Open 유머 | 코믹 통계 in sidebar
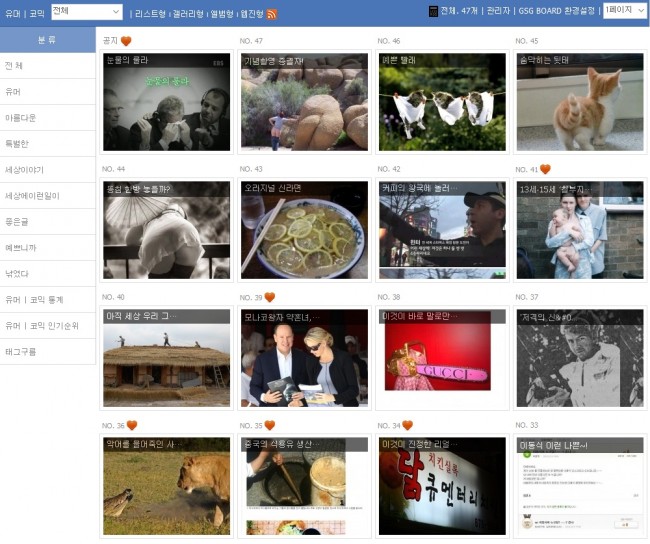 click(x=48, y=299)
